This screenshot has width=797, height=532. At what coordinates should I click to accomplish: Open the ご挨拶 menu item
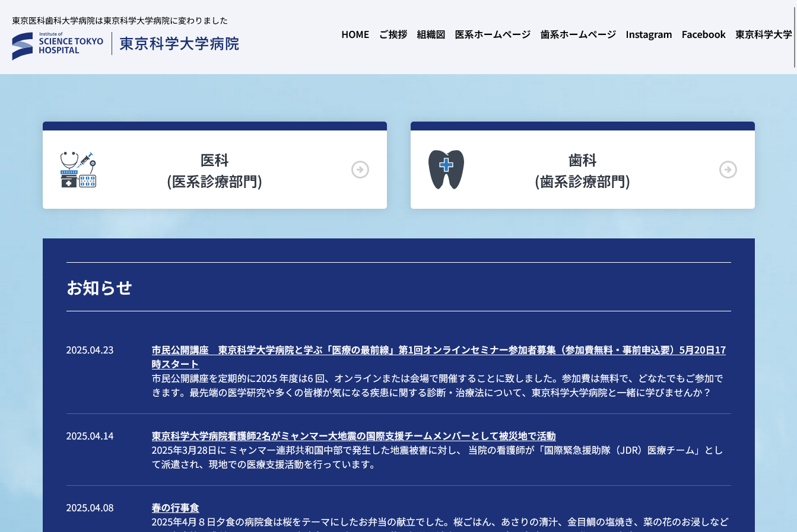[393, 34]
